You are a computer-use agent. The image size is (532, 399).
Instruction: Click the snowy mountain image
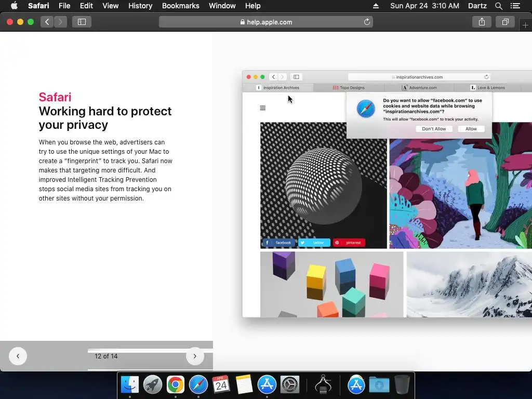pos(469,284)
